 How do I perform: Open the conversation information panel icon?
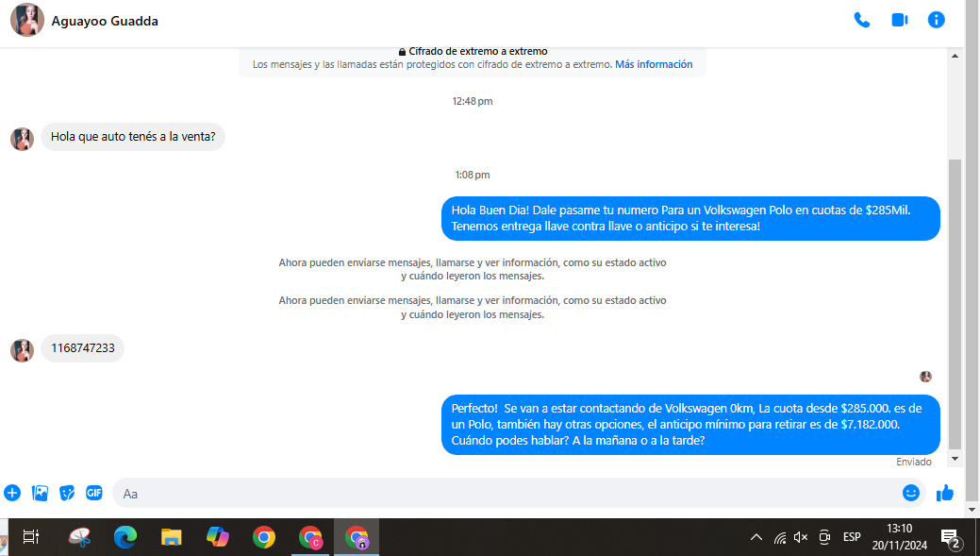[936, 20]
